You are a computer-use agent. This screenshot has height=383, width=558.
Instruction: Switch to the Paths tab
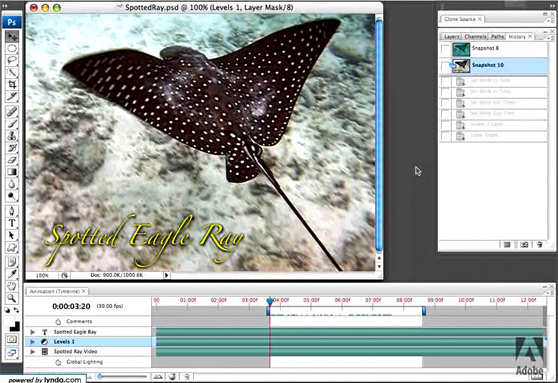(497, 37)
